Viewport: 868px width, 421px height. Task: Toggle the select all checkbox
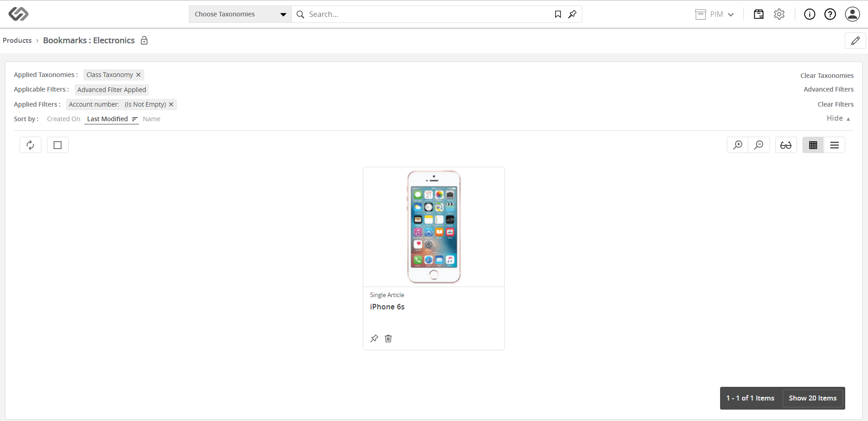pyautogui.click(x=58, y=145)
